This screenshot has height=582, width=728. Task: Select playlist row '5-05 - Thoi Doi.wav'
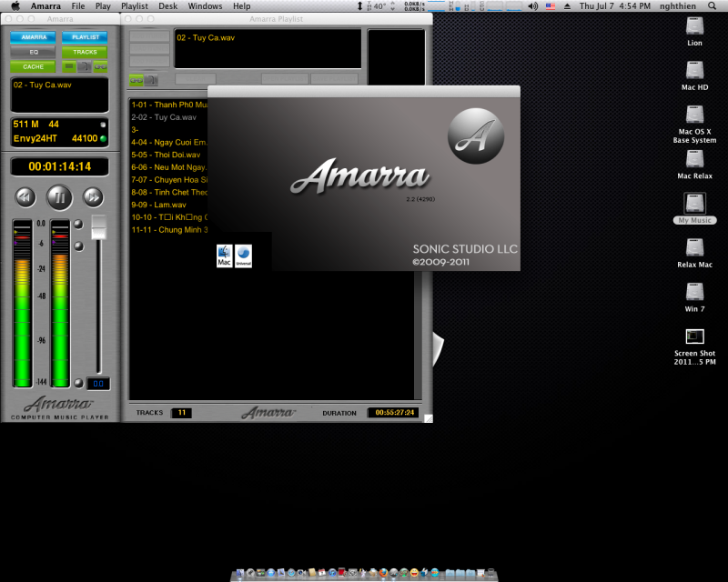[169, 155]
